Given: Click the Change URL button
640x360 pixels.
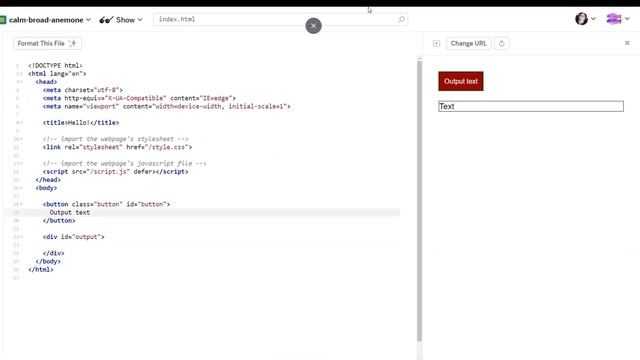Looking at the screenshot, I should [469, 43].
